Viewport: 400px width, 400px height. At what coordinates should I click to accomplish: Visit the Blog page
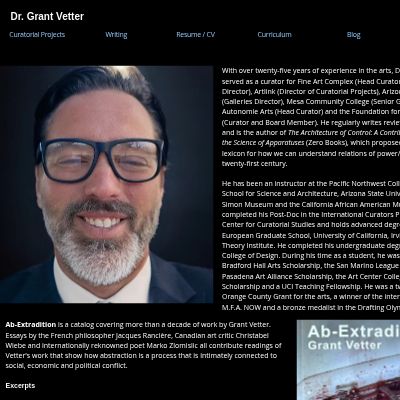click(353, 35)
